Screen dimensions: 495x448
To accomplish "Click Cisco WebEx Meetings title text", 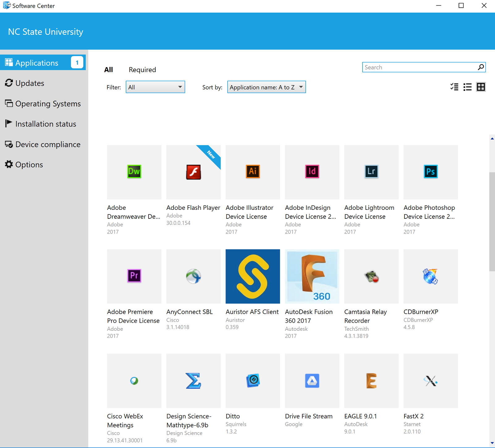I will 125,421.
